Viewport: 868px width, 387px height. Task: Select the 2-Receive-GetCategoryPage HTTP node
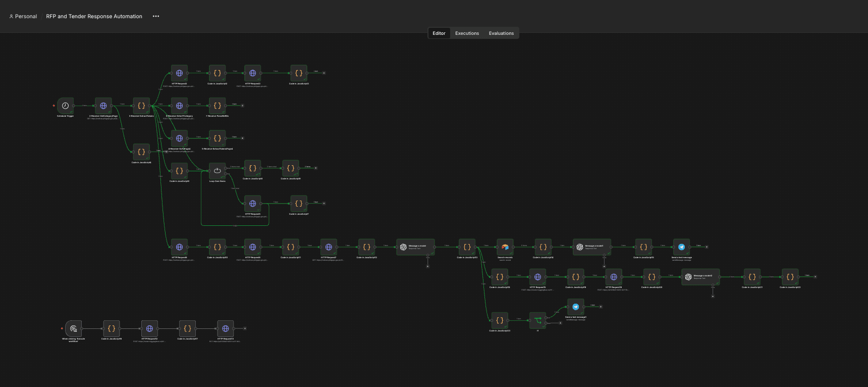(103, 106)
